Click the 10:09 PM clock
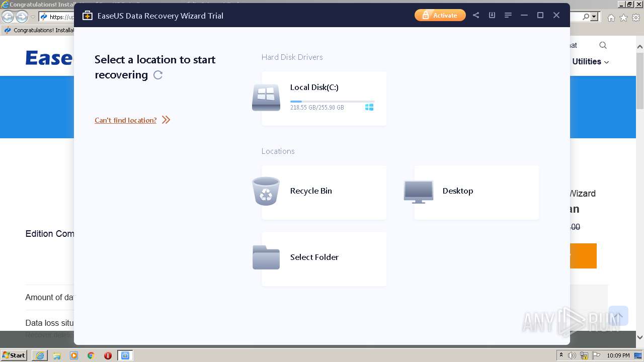This screenshot has width=644, height=362. (618, 355)
